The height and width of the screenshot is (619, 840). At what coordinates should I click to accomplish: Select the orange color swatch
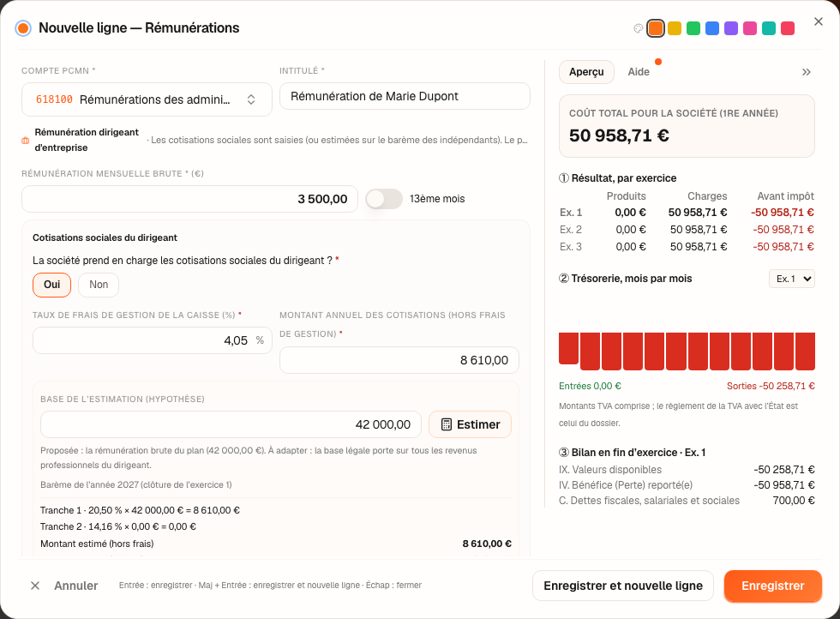click(x=656, y=28)
